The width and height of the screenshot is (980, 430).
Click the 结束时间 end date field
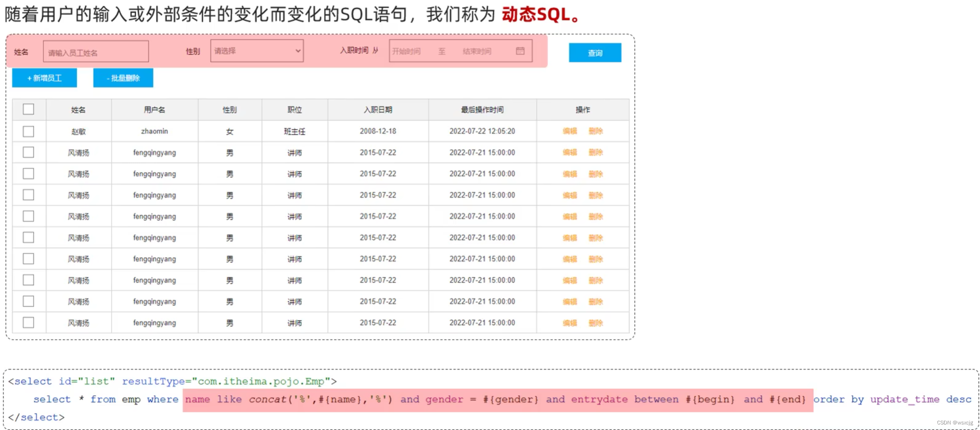pos(477,51)
